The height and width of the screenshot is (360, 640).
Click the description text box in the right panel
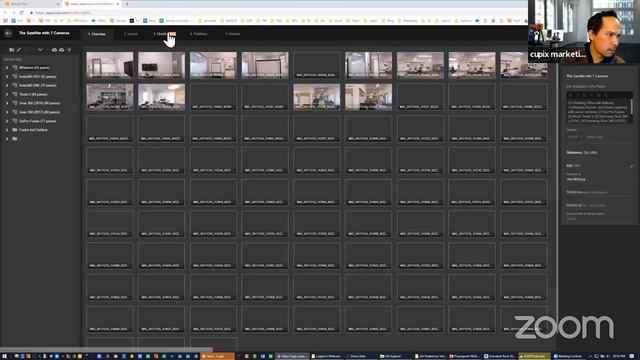click(x=599, y=111)
